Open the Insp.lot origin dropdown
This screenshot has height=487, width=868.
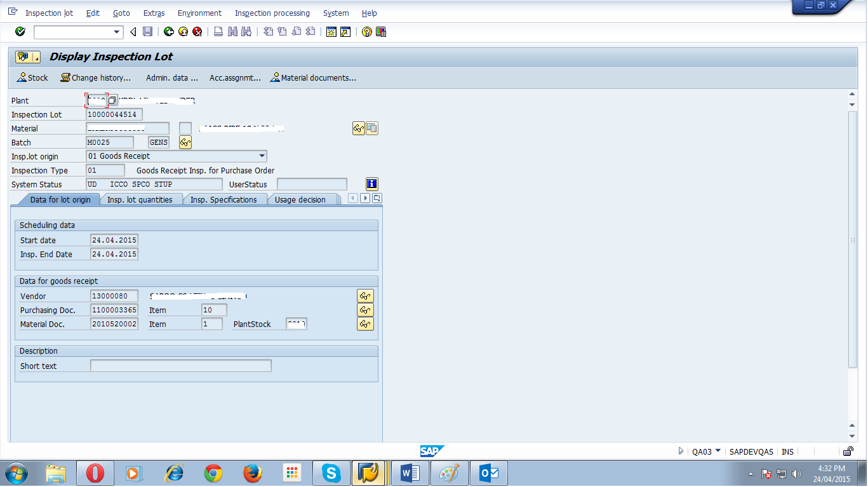262,156
